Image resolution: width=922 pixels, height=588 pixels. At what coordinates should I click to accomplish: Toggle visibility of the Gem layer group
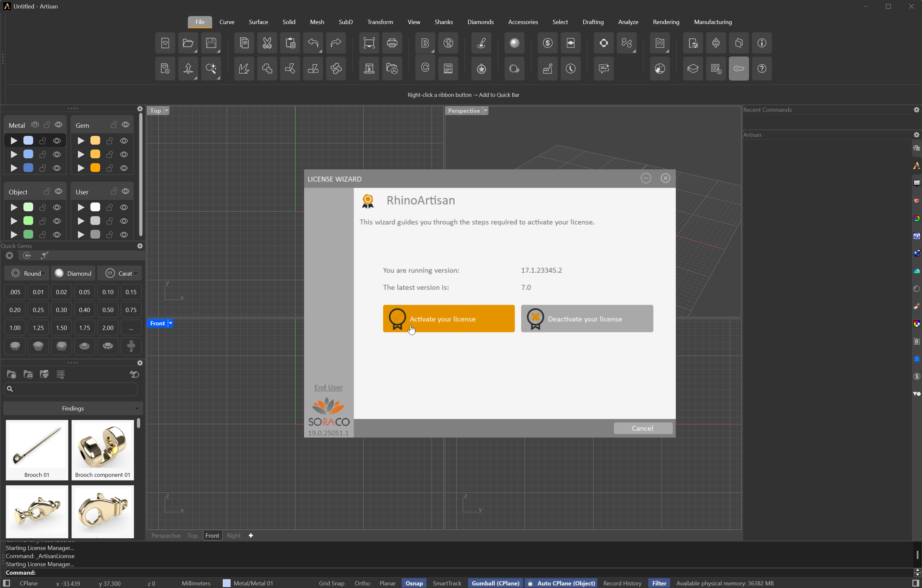pos(126,125)
